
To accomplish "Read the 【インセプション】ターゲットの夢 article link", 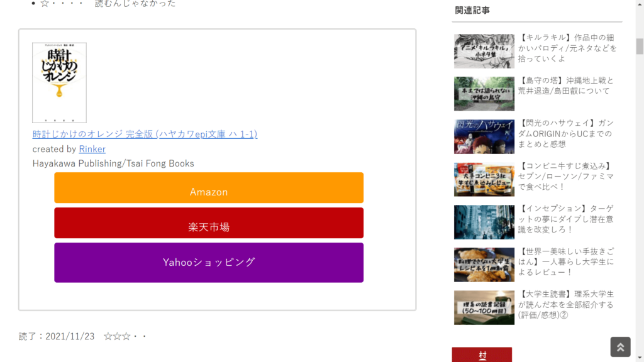I will [x=566, y=219].
